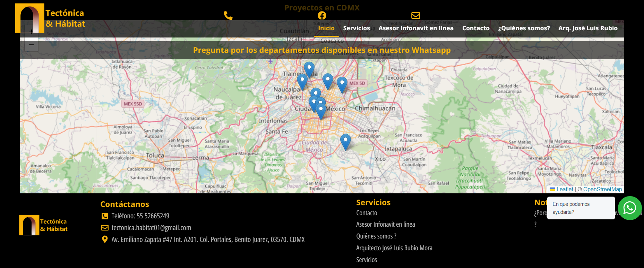Click the map marker nearest Texcoco
644x268 pixels.
tap(342, 84)
